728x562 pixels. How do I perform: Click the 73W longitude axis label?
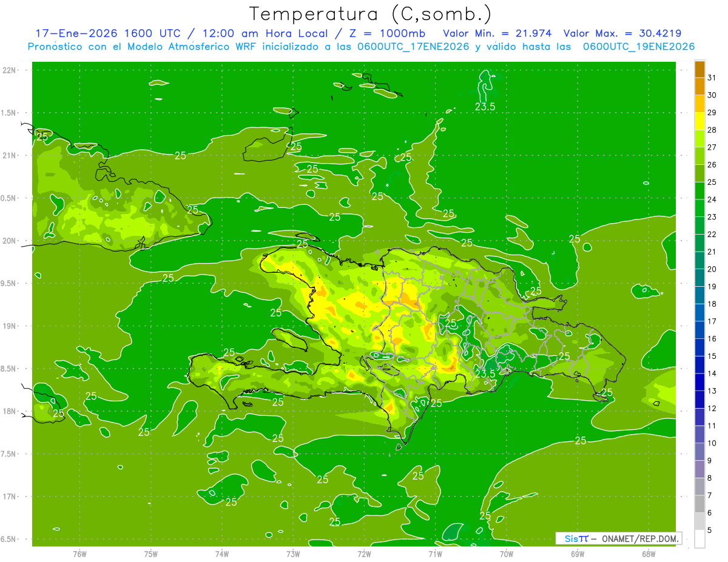tap(293, 554)
